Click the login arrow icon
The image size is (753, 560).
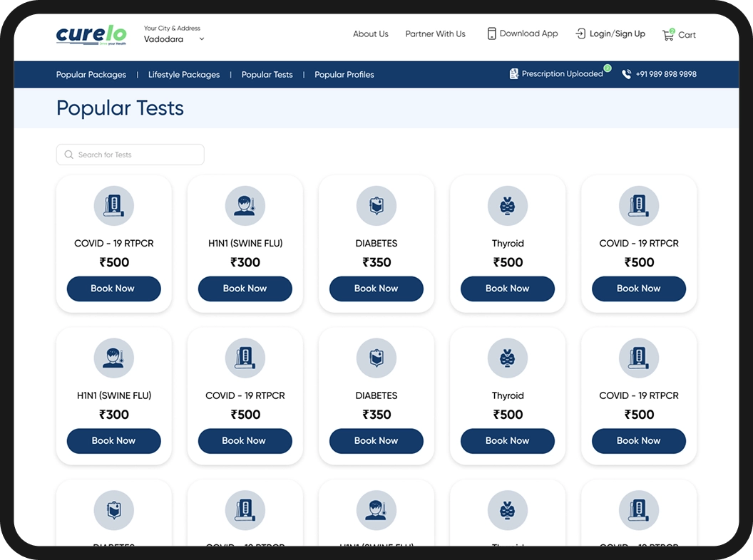point(580,33)
